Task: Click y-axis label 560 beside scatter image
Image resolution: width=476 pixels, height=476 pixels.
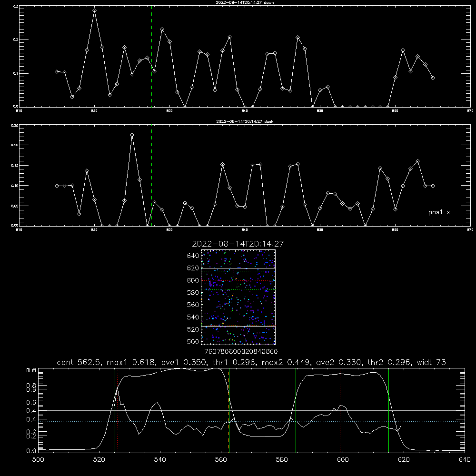Action: coord(193,305)
